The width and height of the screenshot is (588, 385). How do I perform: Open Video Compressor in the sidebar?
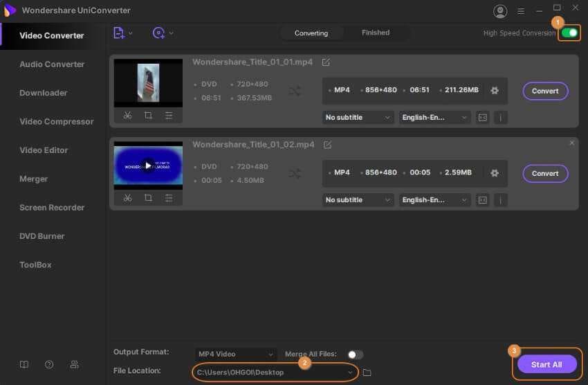pos(56,122)
